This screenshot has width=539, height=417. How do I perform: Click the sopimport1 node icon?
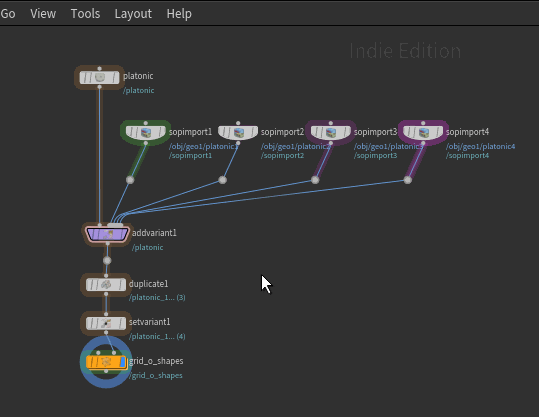pyautogui.click(x=146, y=132)
